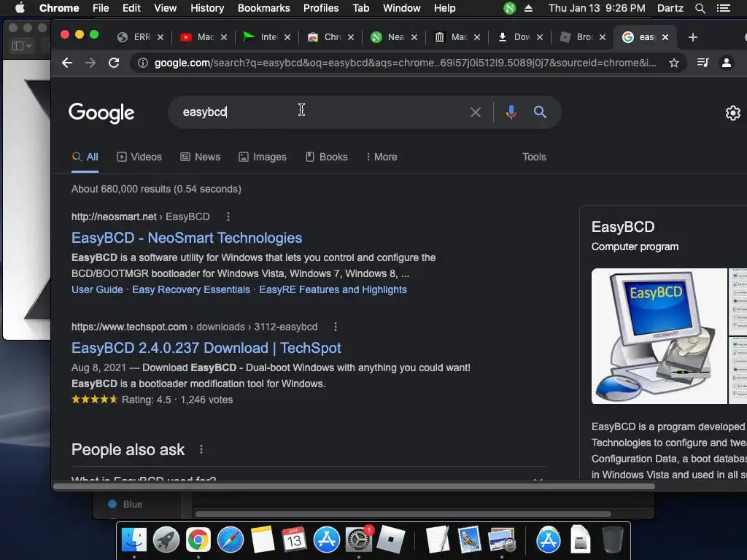
Task: Submit search with the magnifier icon
Action: coord(540,112)
